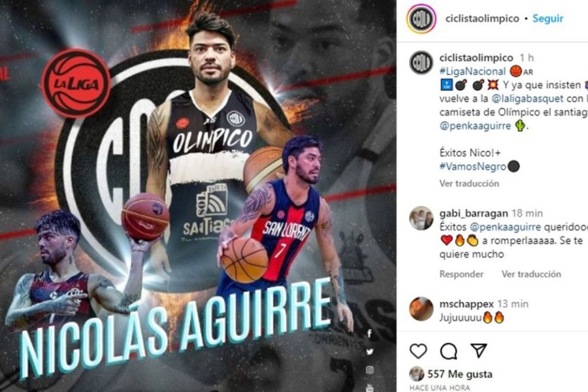Open #VamosNegro hashtag link
The image size is (588, 392).
[x=473, y=167]
